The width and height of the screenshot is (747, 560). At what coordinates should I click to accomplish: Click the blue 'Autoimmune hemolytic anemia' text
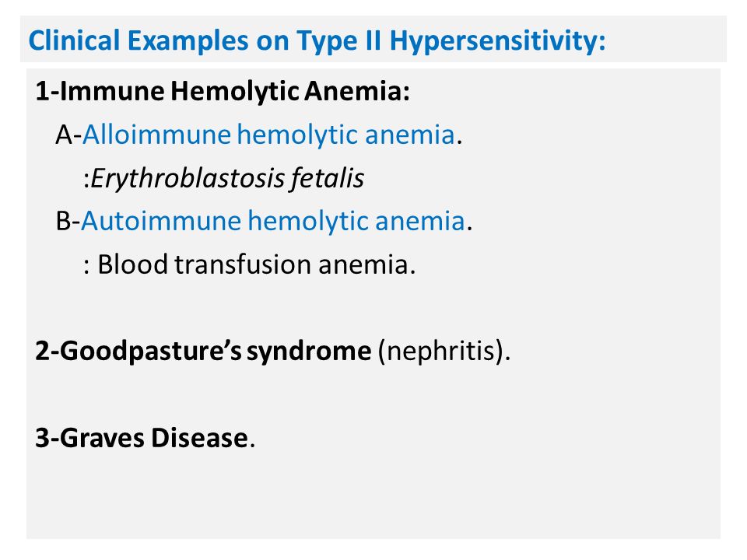[x=273, y=221]
